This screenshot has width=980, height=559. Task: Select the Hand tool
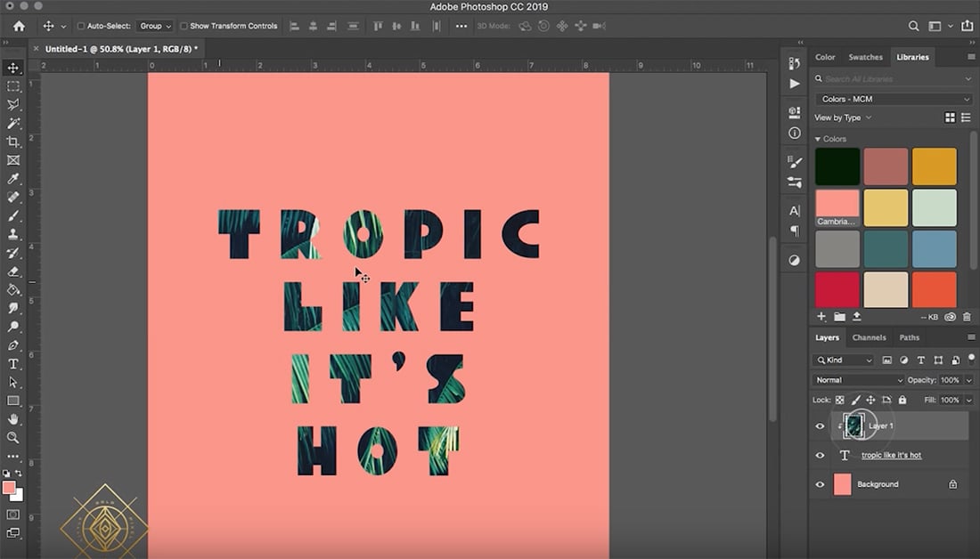(13, 419)
